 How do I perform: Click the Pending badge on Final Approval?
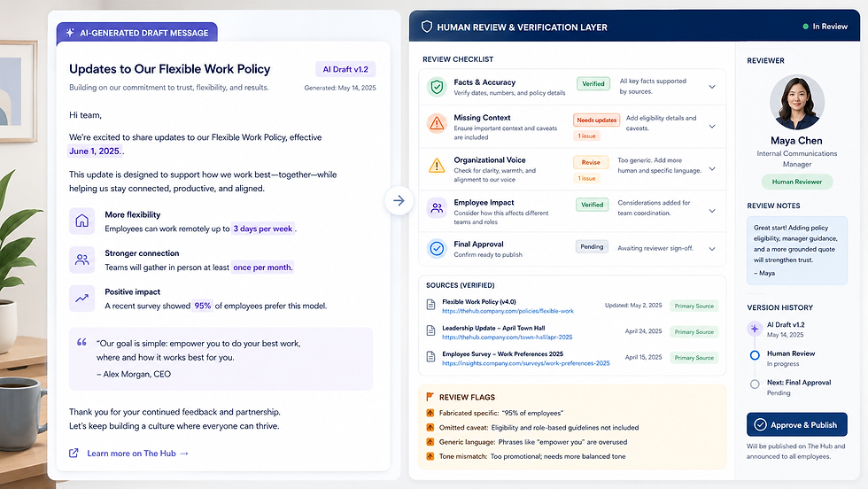(592, 246)
